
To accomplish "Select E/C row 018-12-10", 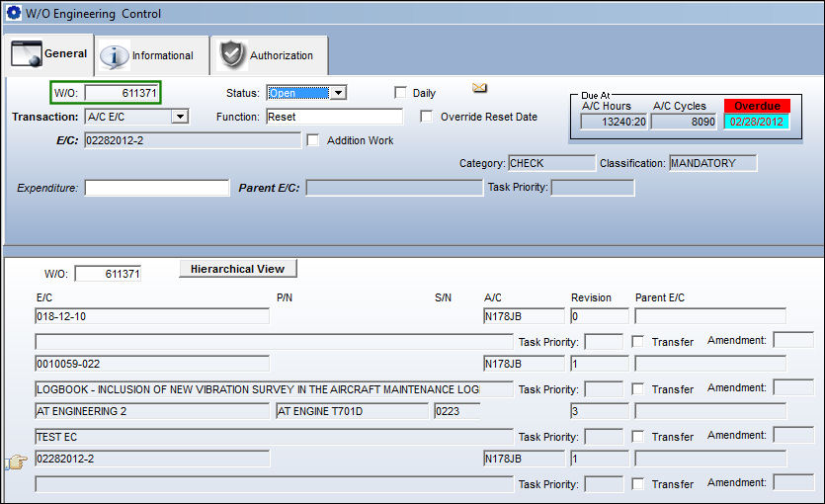I will 152,316.
